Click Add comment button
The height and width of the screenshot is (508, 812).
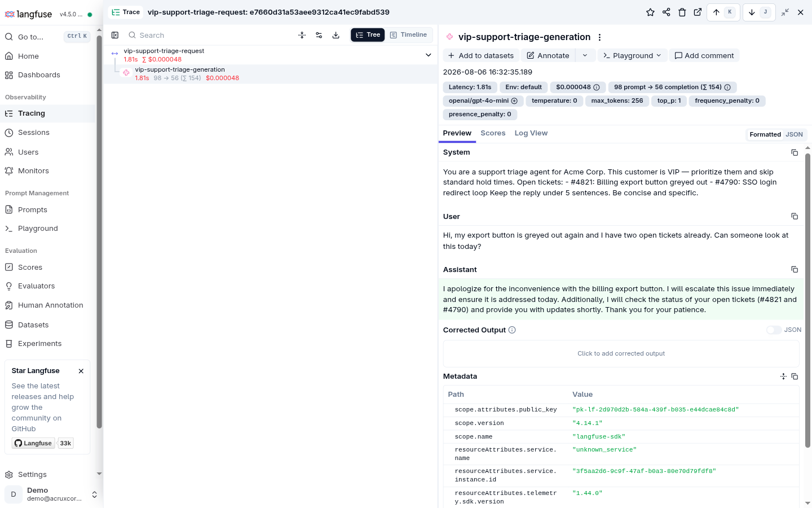click(704, 55)
